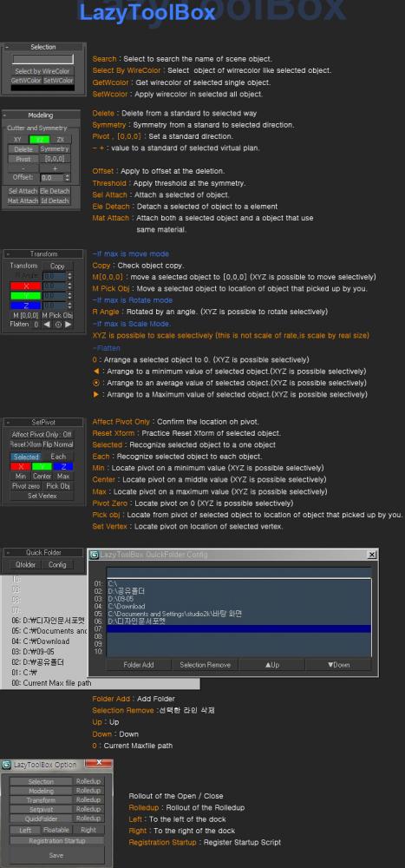Toggle the green YZ plane button

click(39, 139)
